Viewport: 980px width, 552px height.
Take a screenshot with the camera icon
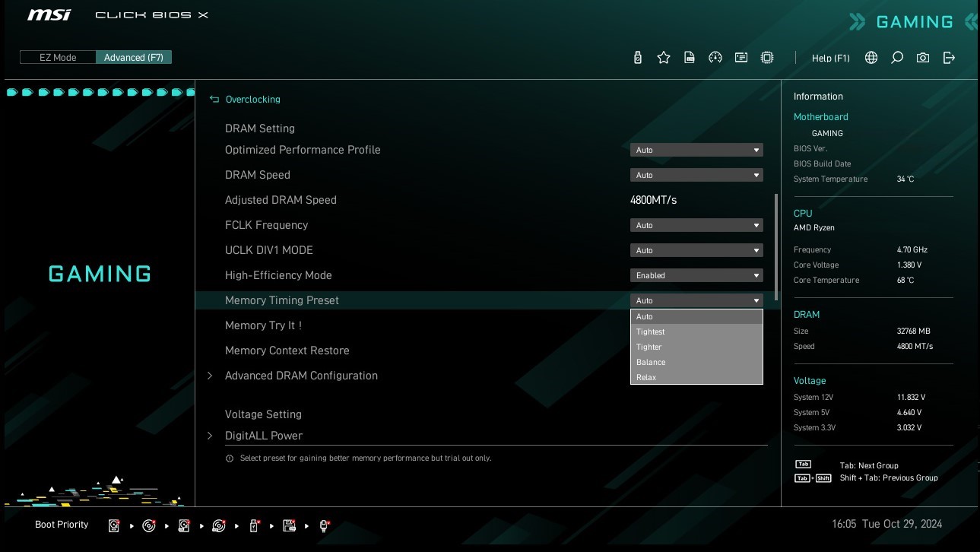tap(923, 58)
